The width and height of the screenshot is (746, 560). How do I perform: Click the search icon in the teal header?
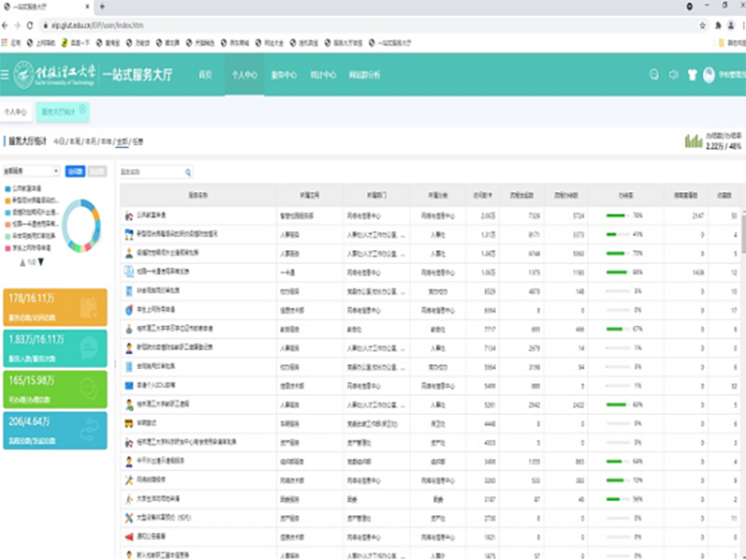[654, 75]
